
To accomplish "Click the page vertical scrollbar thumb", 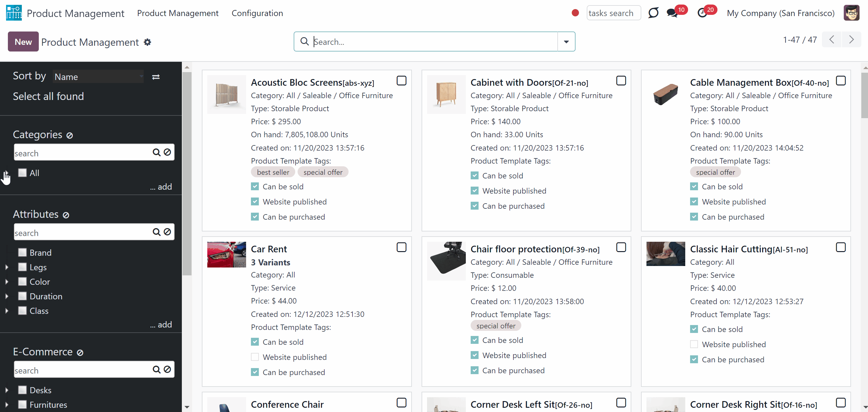I will (x=865, y=95).
